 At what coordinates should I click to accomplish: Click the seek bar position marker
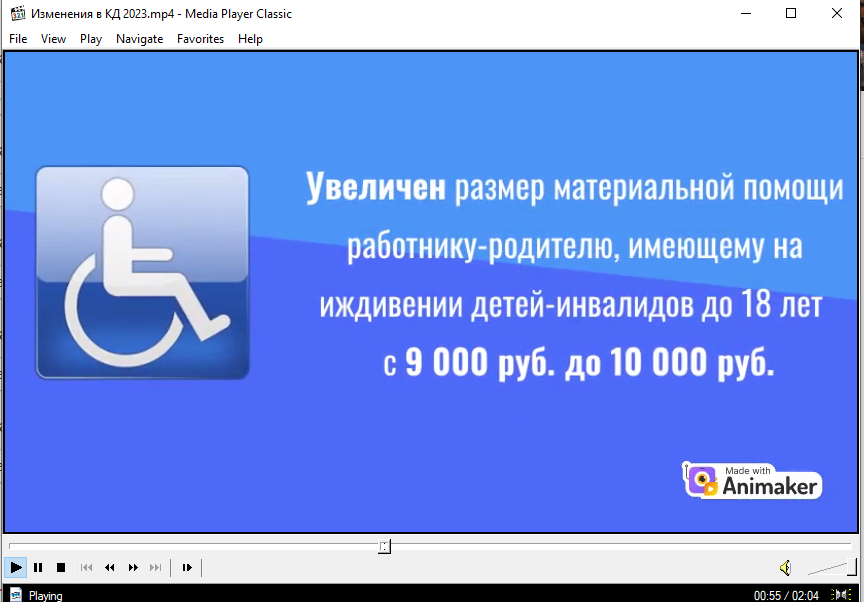pos(384,545)
